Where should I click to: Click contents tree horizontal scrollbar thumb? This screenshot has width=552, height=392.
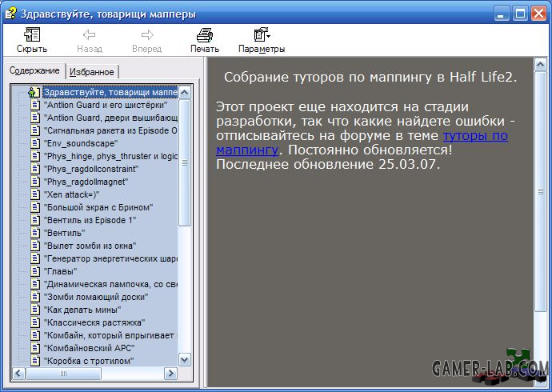[x=64, y=374]
